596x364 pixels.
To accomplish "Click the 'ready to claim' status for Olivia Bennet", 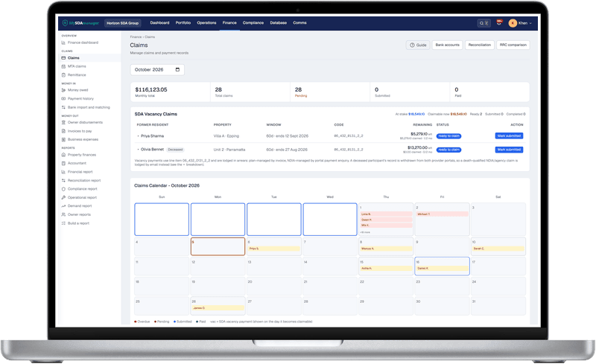I will 448,150.
